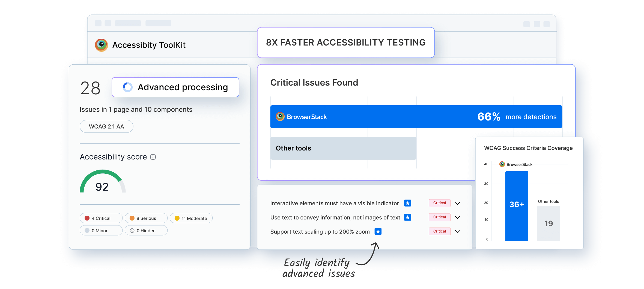Click the Accessibility score info icon
Image resolution: width=644 pixels, height=289 pixels.
pos(153,157)
